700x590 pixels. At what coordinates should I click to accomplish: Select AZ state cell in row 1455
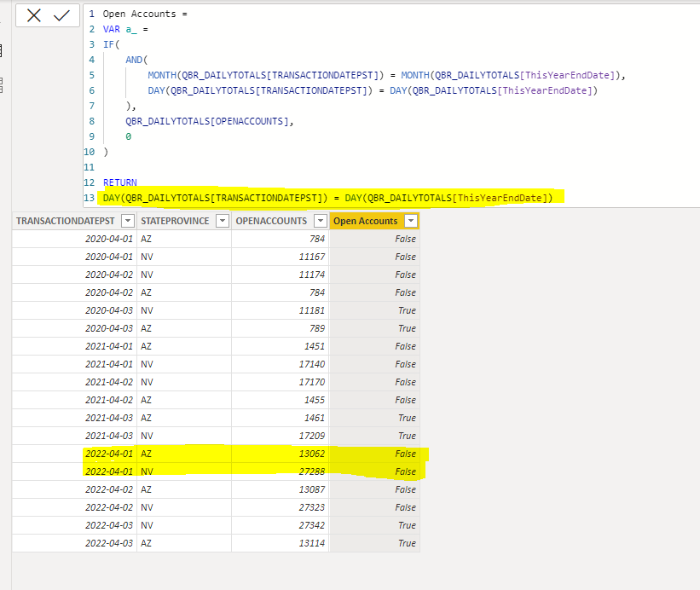tap(184, 400)
